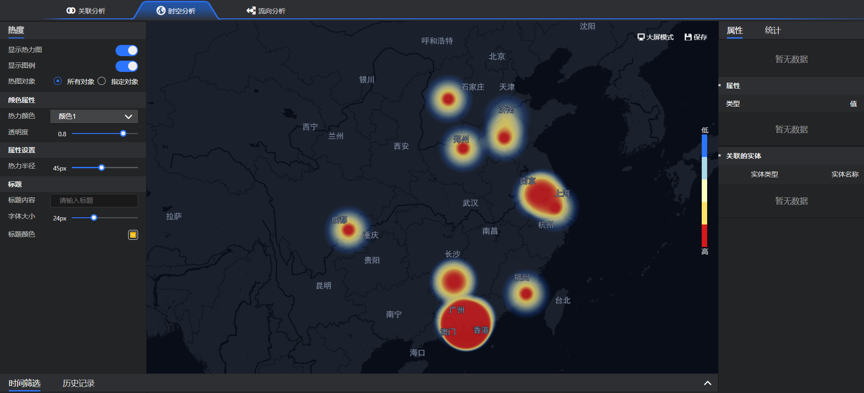Select the 所有对象 radio button
864x393 pixels.
pos(57,81)
